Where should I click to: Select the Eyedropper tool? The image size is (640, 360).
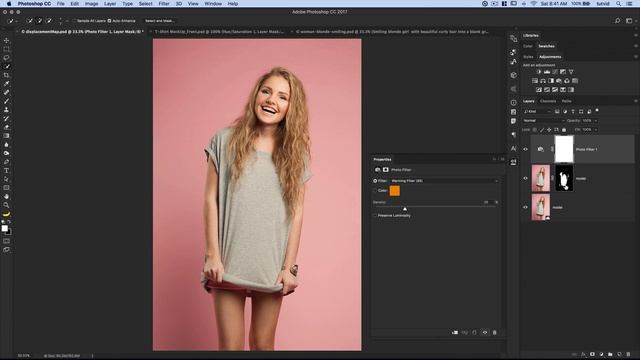pyautogui.click(x=7, y=84)
